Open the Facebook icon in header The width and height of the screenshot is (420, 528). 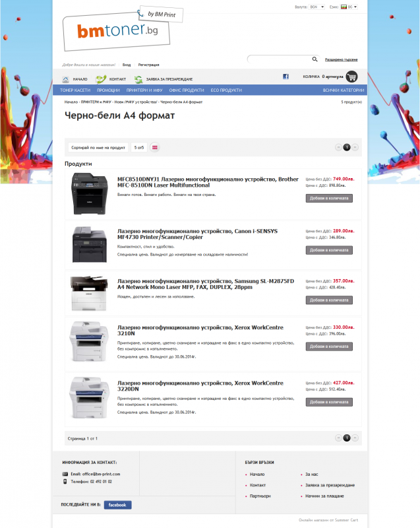285,77
